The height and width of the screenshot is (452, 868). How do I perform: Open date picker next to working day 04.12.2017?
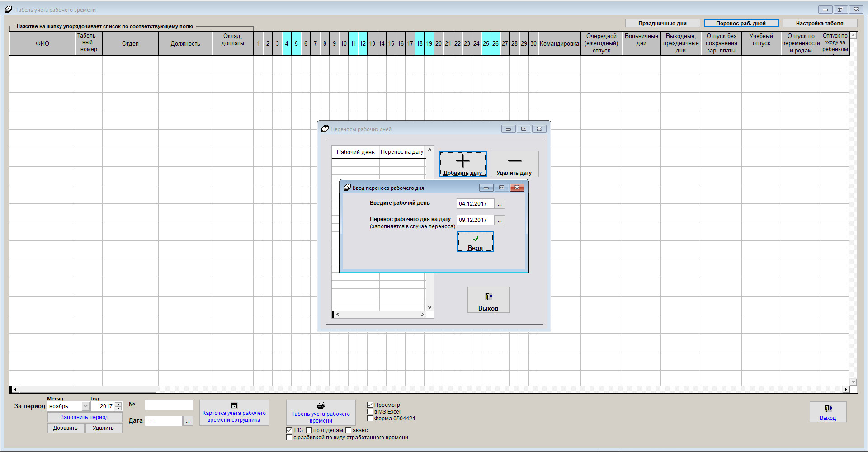pyautogui.click(x=500, y=204)
